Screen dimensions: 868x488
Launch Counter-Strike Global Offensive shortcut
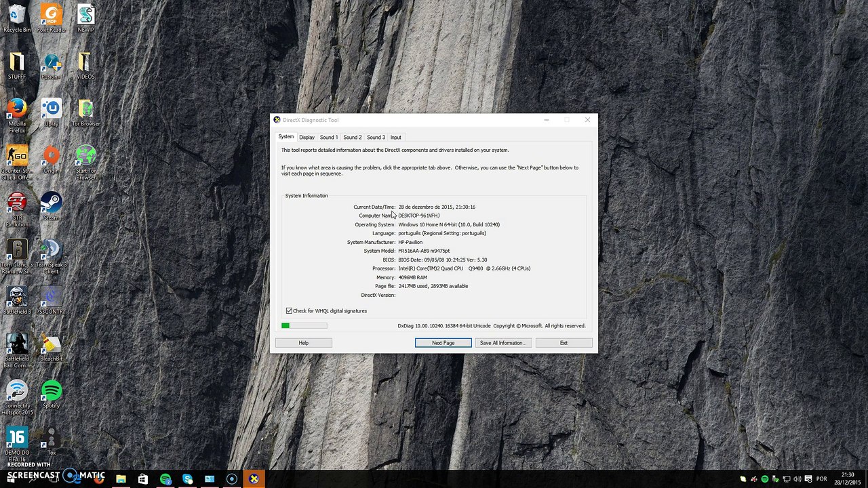click(17, 163)
